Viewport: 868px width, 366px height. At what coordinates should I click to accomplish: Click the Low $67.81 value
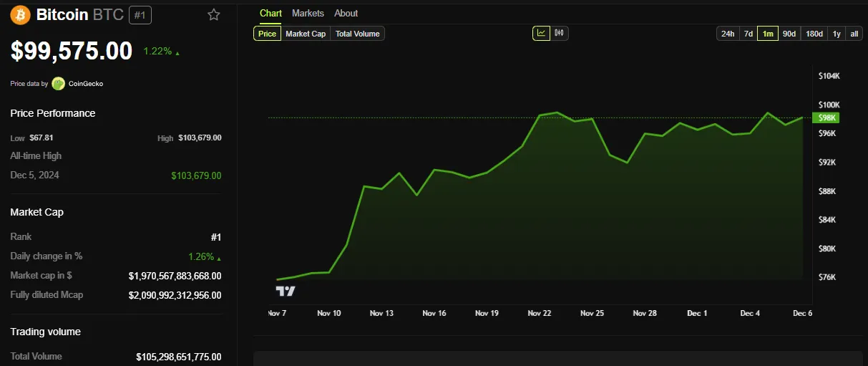coord(42,138)
